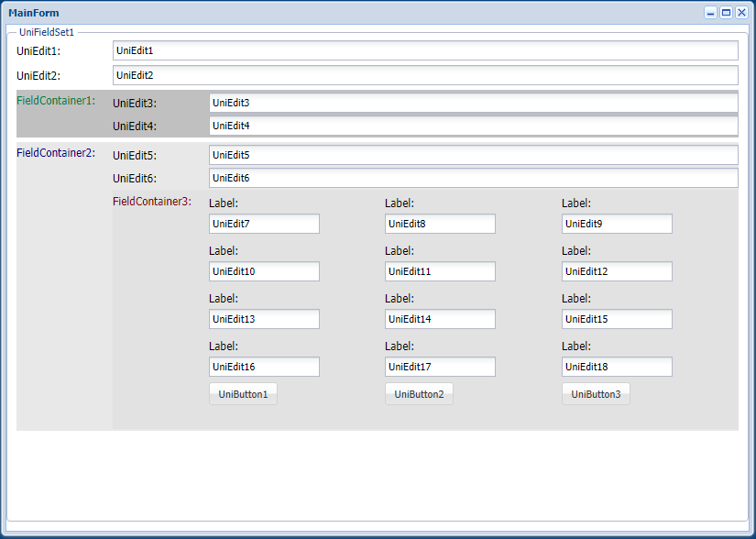Focus the UniEdit1 text field
756x539 pixels.
[x=425, y=50]
